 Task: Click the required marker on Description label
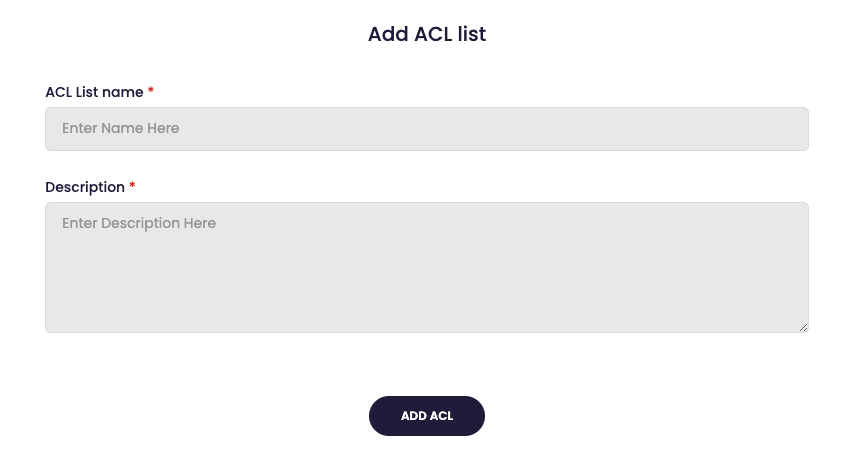point(132,186)
